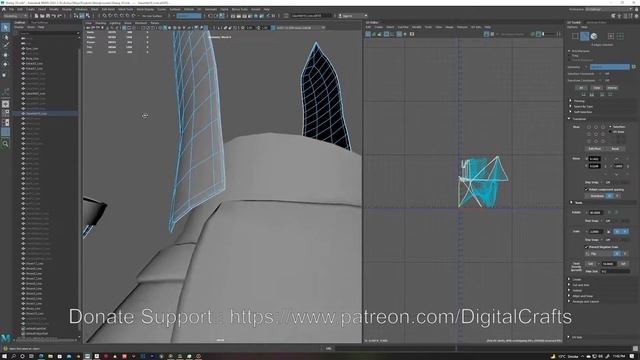The height and width of the screenshot is (360, 640).
Task: Click the Save Scene icon
Action: click(48, 16)
